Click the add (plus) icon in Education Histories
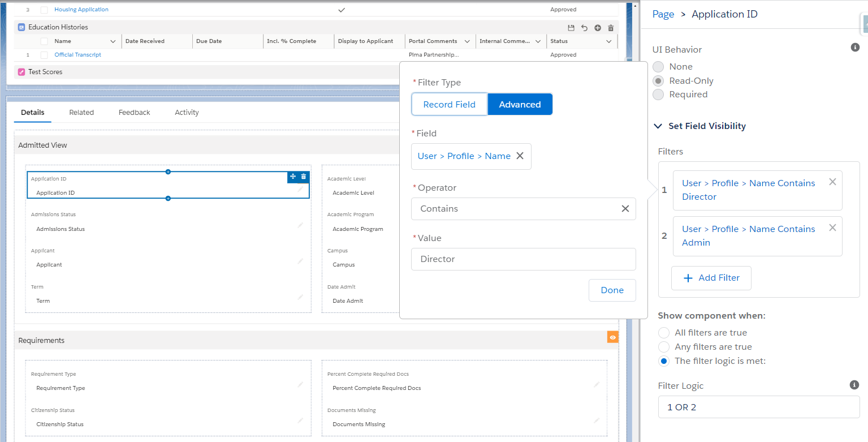This screenshot has height=442, width=868. [598, 28]
